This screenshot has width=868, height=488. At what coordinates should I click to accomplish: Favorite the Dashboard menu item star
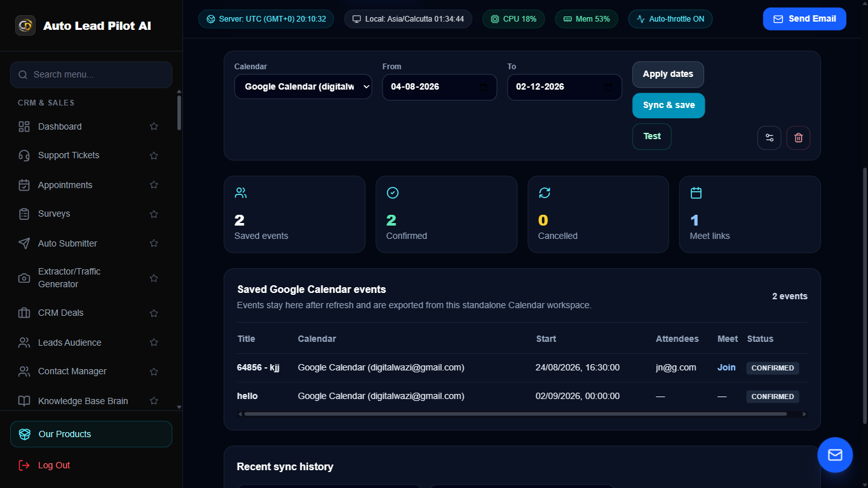154,126
